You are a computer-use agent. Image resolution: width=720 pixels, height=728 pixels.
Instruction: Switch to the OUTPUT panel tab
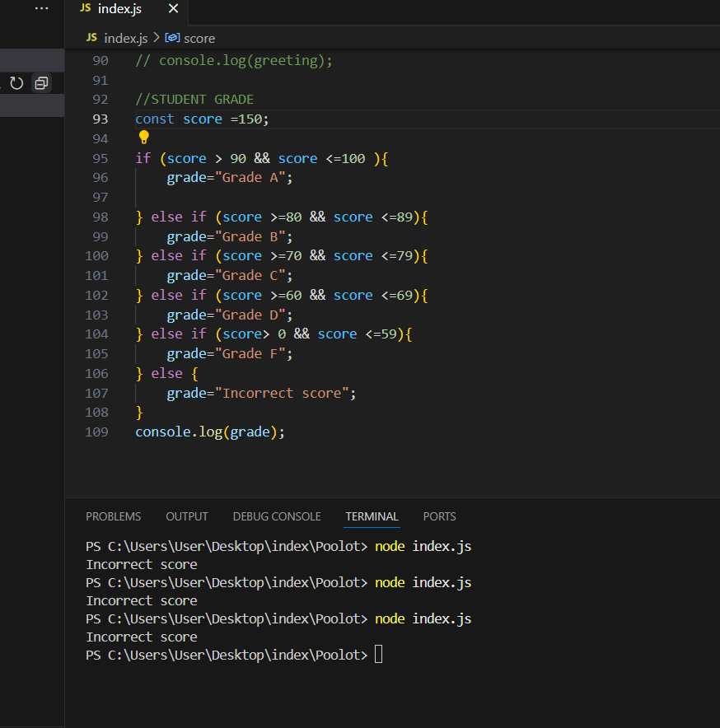tap(187, 516)
